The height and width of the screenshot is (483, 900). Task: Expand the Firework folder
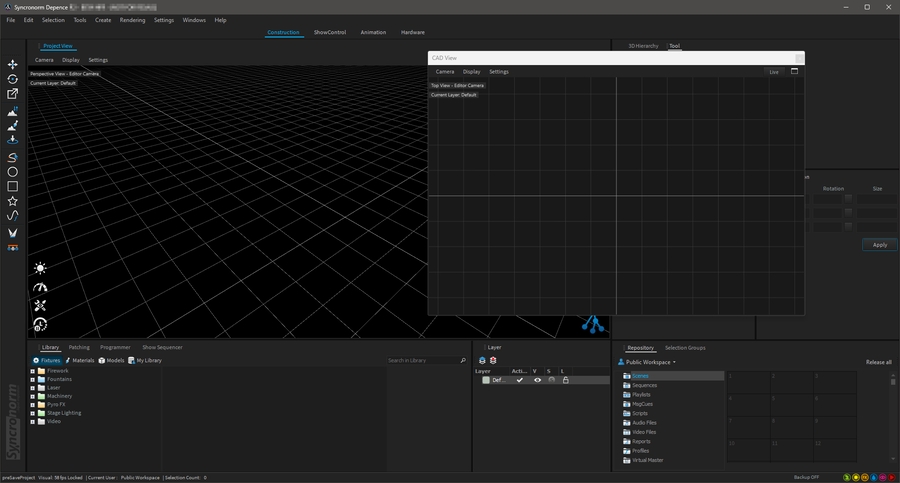(x=33, y=371)
